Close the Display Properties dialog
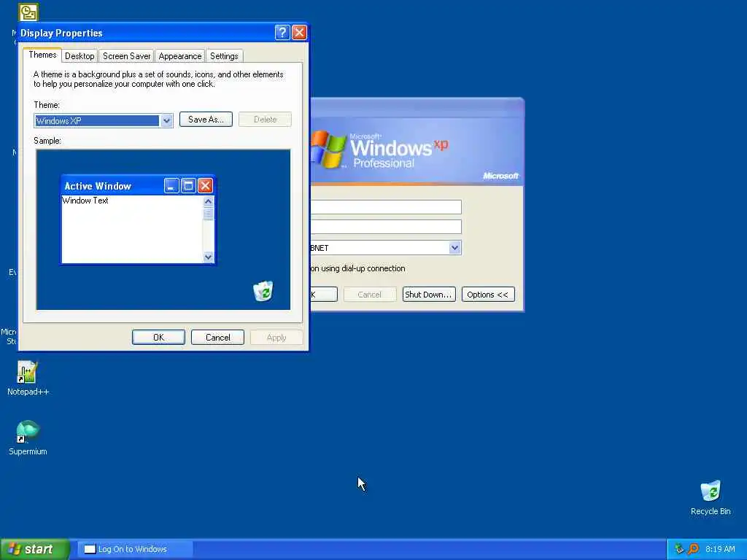 tap(299, 32)
